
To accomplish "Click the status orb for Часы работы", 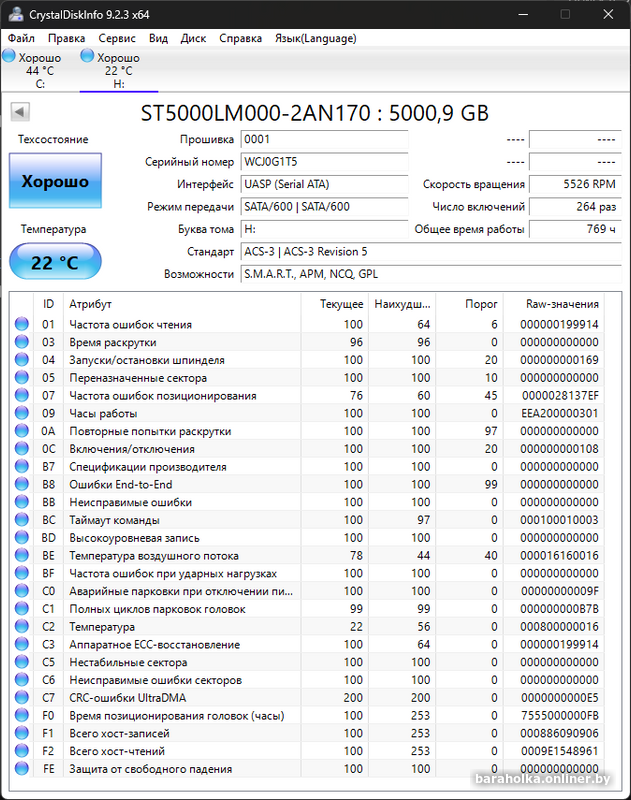I will tap(22, 414).
